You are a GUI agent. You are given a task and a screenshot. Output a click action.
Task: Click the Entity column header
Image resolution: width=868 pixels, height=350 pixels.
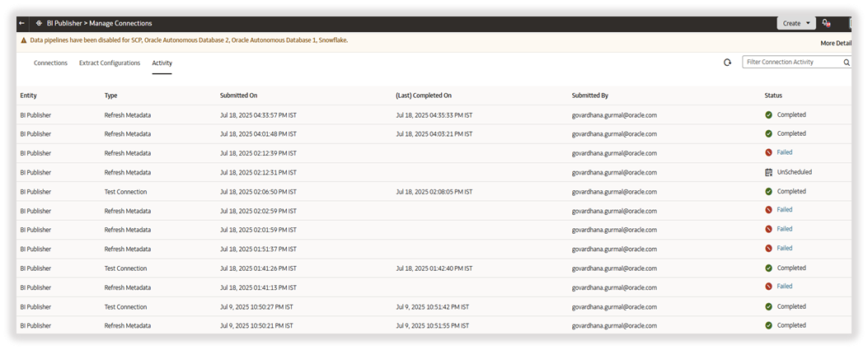click(28, 96)
